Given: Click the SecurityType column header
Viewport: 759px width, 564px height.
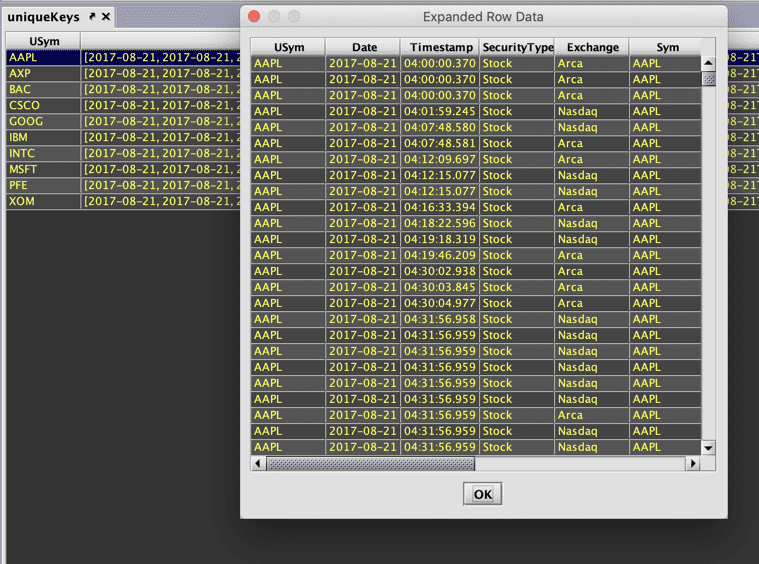Looking at the screenshot, I should [517, 47].
